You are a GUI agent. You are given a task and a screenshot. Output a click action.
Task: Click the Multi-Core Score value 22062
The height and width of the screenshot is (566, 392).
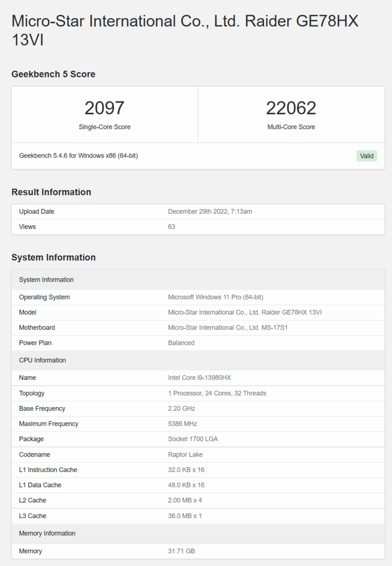(x=291, y=108)
